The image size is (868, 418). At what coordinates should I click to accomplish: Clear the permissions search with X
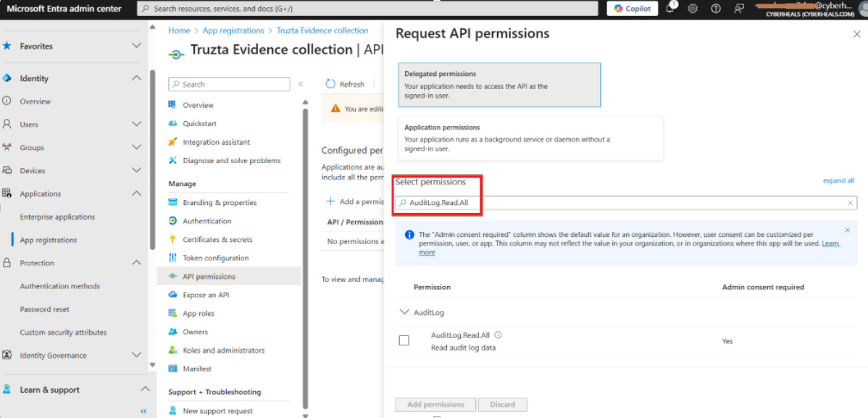click(x=850, y=203)
